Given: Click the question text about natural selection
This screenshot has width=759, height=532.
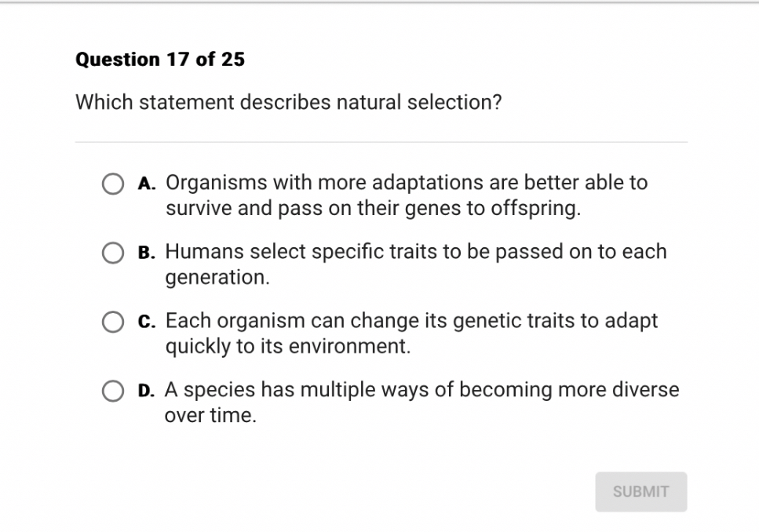Looking at the screenshot, I should tap(289, 102).
